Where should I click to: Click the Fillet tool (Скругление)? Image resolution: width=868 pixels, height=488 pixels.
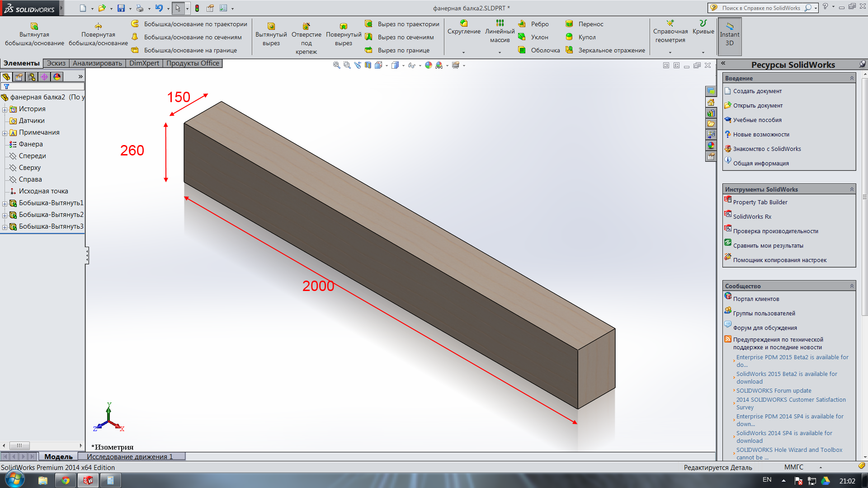coord(464,23)
